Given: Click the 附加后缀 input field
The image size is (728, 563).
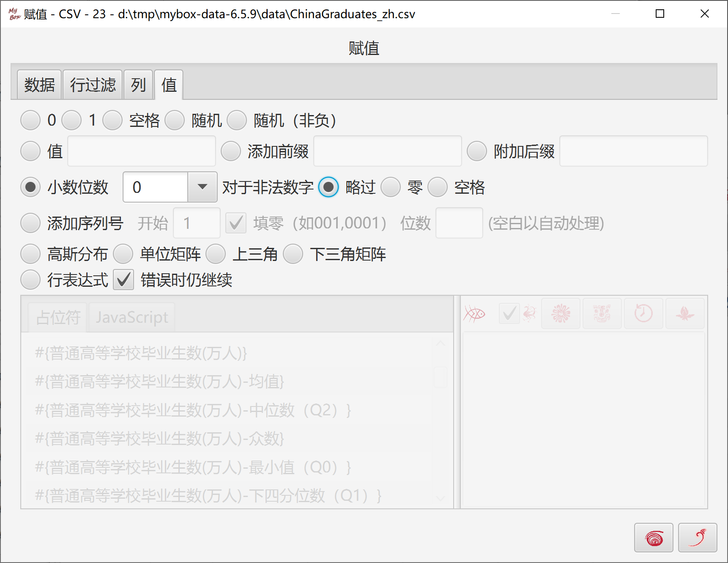Looking at the screenshot, I should coord(634,151).
